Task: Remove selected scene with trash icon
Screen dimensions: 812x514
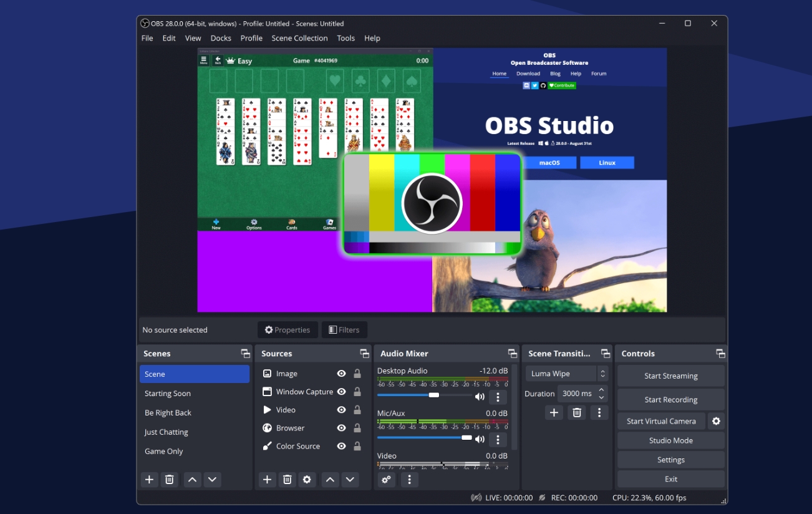Action: click(x=169, y=480)
